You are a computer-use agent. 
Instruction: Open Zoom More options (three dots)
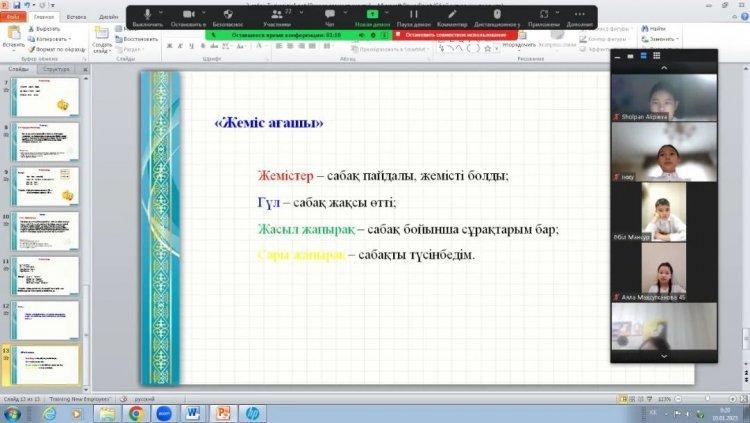pyautogui.click(x=580, y=17)
